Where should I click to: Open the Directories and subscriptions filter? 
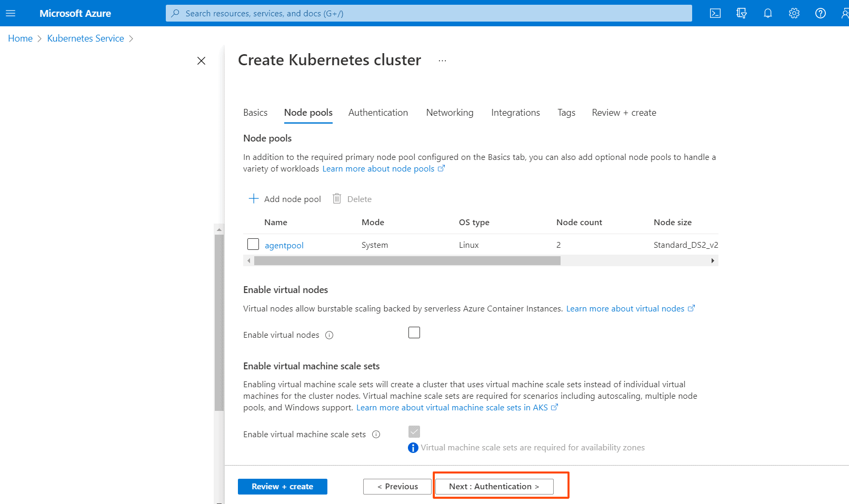pyautogui.click(x=741, y=13)
